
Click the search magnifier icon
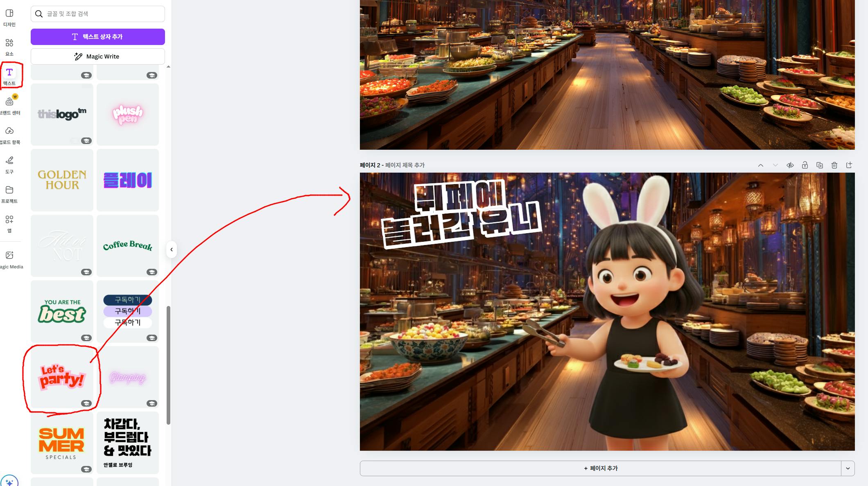pos(39,14)
